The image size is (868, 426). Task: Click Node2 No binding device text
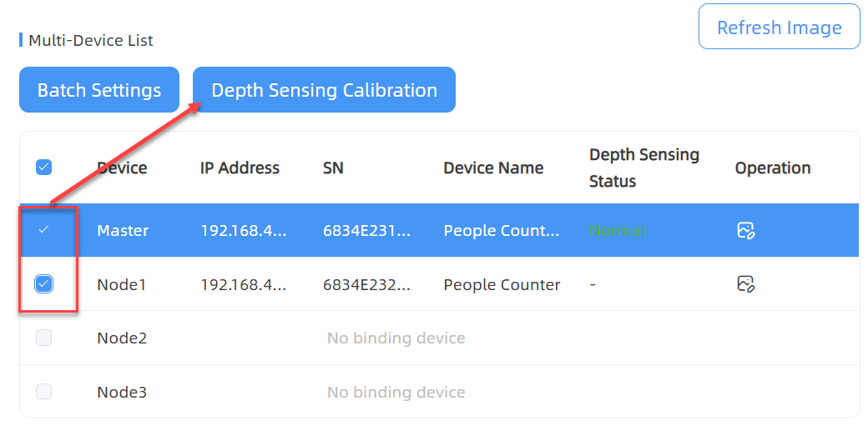396,338
